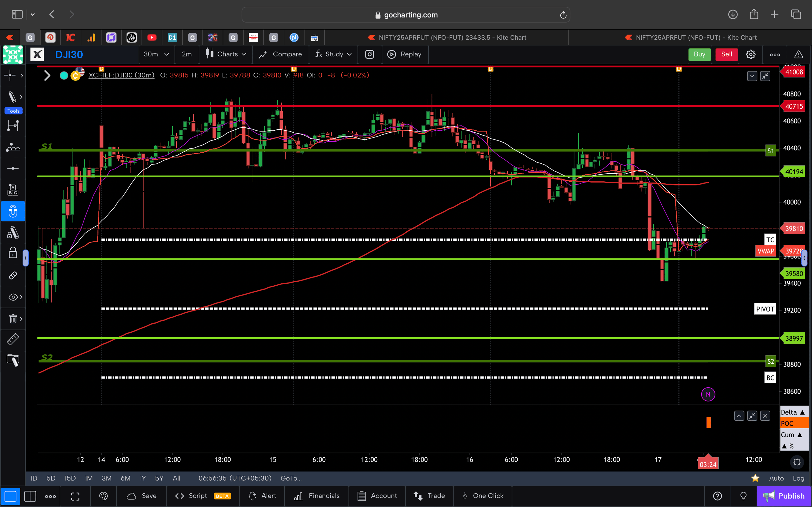The image size is (812, 507).
Task: Open the trend line drawing tools
Action: point(12,97)
